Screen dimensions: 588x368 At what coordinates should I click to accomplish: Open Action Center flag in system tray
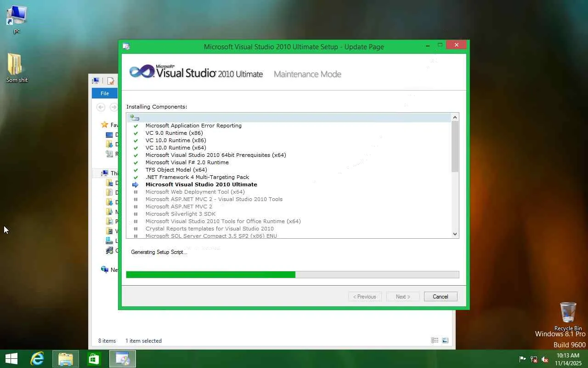523,359
